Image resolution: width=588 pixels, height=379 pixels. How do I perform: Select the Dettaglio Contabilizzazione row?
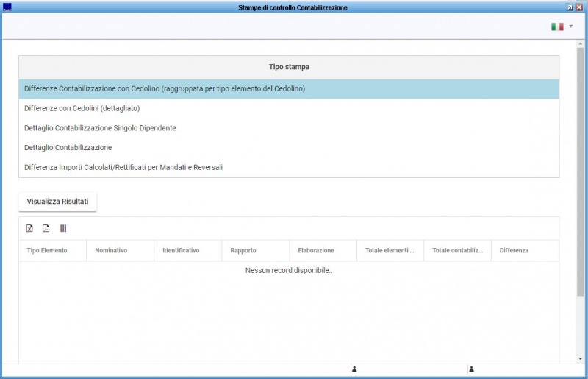click(x=289, y=148)
